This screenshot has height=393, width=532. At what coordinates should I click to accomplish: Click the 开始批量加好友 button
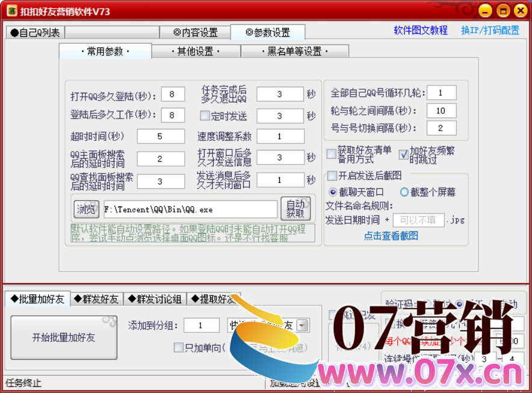[64, 338]
